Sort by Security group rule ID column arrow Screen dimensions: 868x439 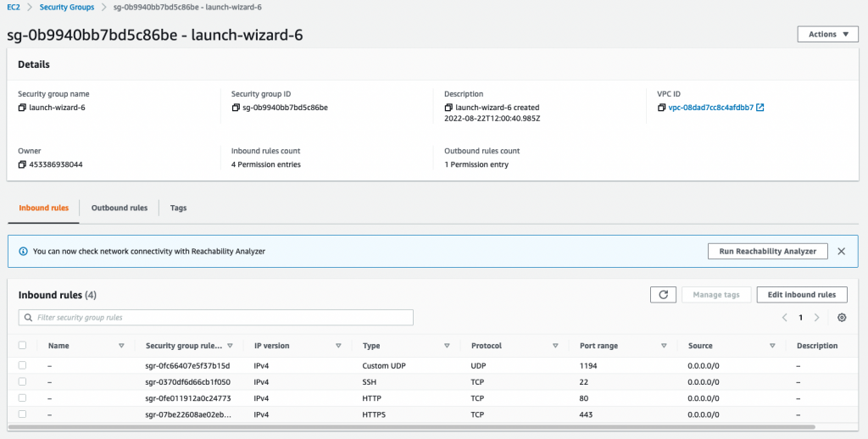230,346
